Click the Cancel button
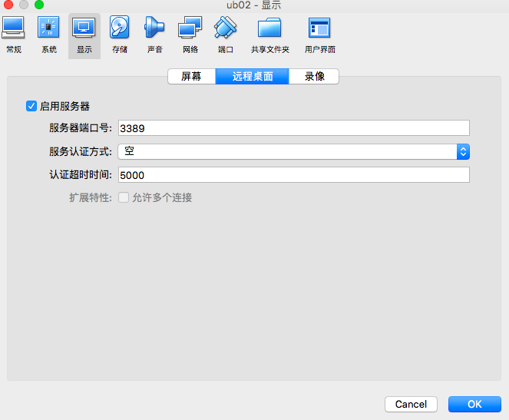The height and width of the screenshot is (420, 509). point(411,404)
